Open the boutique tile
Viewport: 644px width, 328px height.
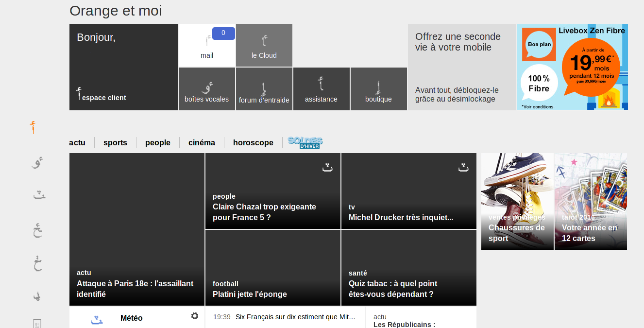378,89
